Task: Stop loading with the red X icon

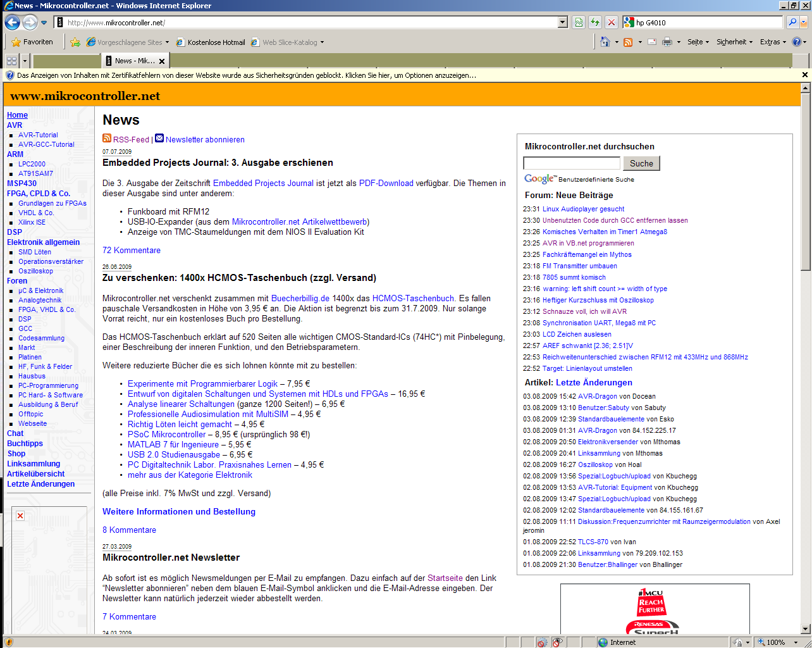Action: [x=612, y=22]
